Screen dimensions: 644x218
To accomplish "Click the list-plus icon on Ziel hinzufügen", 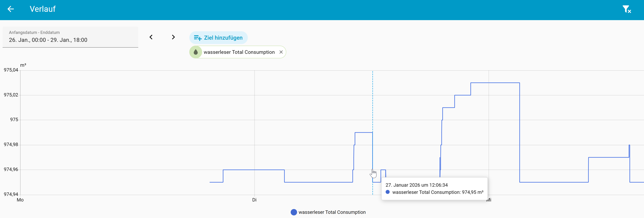I will point(198,38).
